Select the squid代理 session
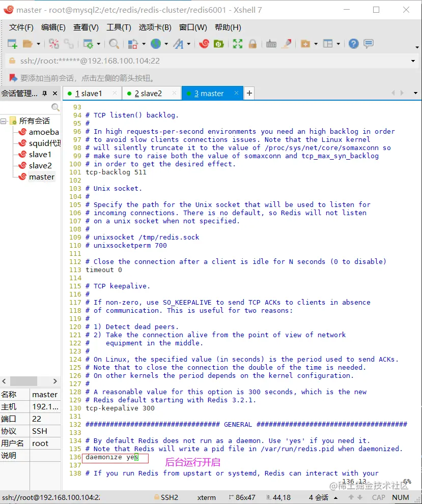422x504 pixels. (45, 143)
